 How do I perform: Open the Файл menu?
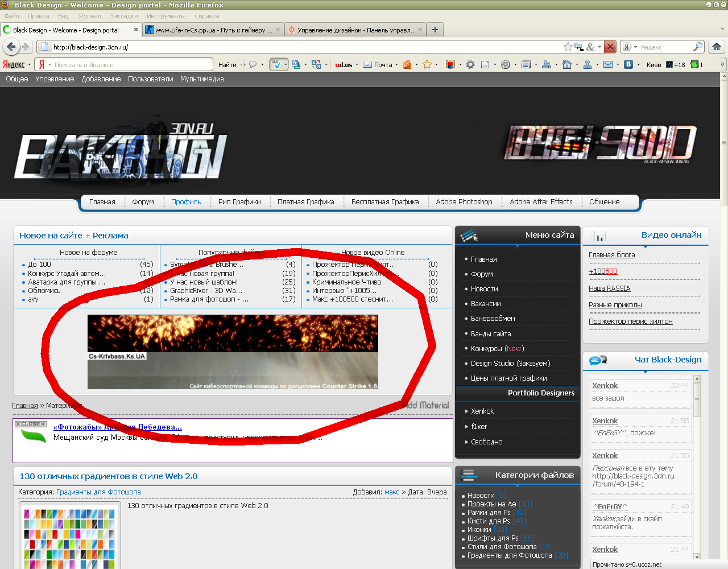coord(11,16)
